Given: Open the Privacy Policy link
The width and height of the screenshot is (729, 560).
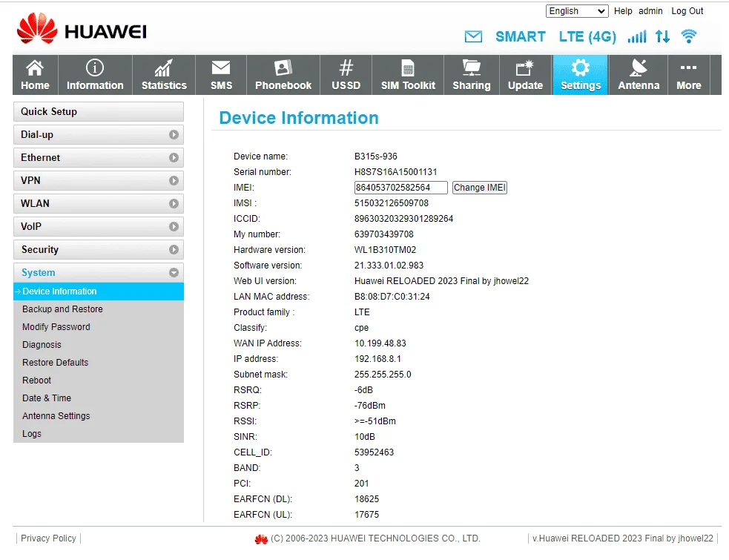Looking at the screenshot, I should coord(48,538).
